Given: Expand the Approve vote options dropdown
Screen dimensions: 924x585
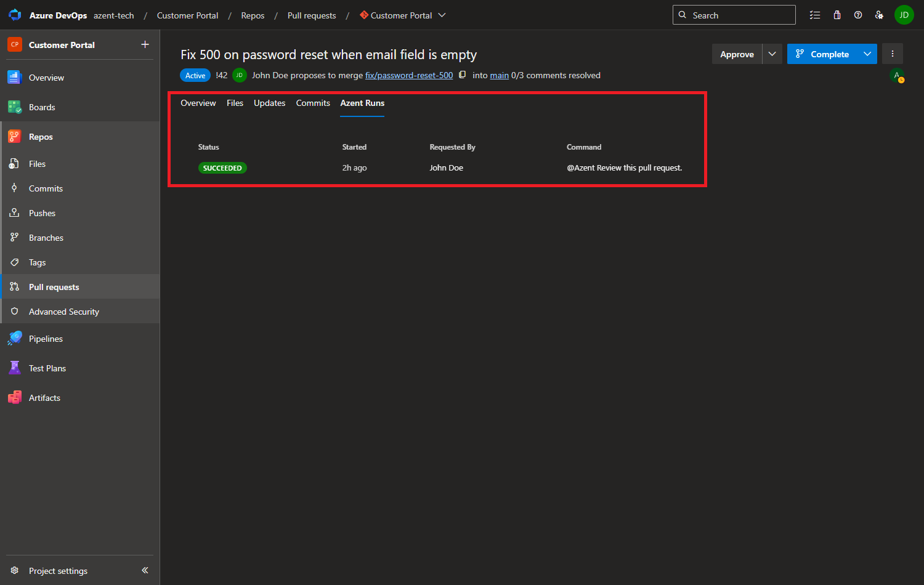Looking at the screenshot, I should coord(772,54).
